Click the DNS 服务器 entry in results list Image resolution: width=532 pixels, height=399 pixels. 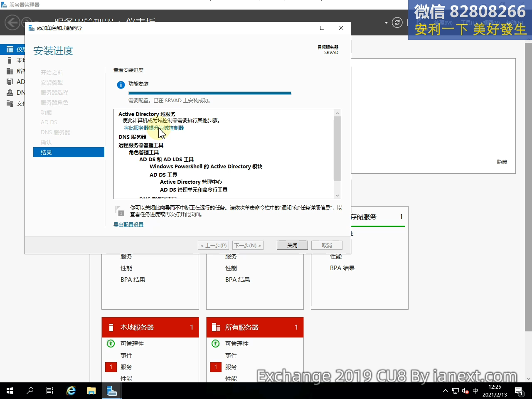click(x=132, y=137)
